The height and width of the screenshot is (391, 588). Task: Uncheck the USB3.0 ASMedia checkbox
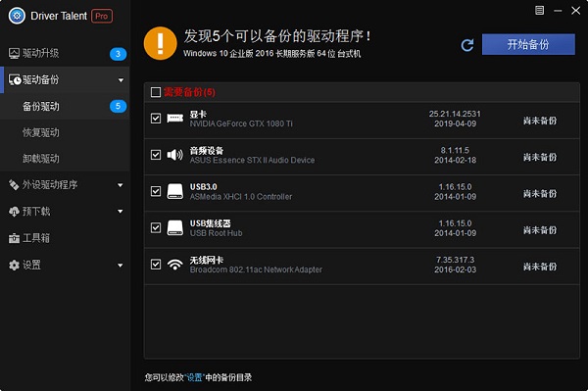(156, 191)
